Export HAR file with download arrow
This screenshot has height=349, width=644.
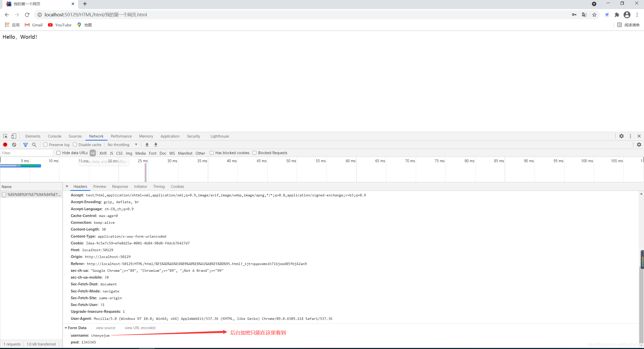click(156, 145)
